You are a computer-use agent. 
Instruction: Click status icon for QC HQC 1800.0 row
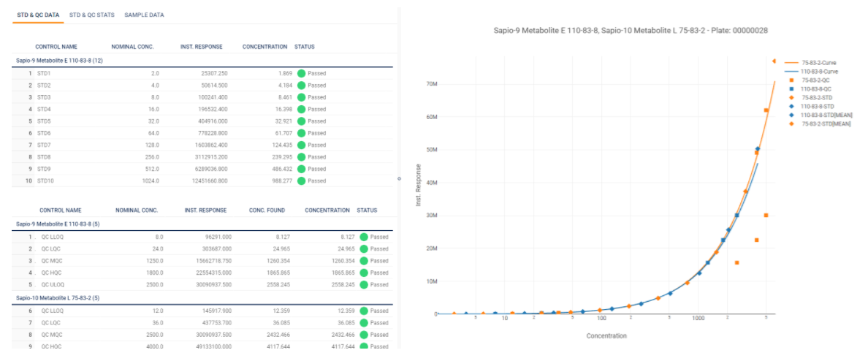364,273
